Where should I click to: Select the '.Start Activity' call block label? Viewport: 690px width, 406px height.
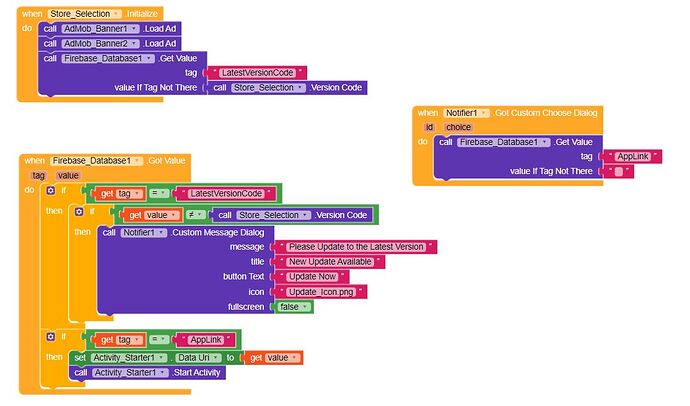(196, 373)
